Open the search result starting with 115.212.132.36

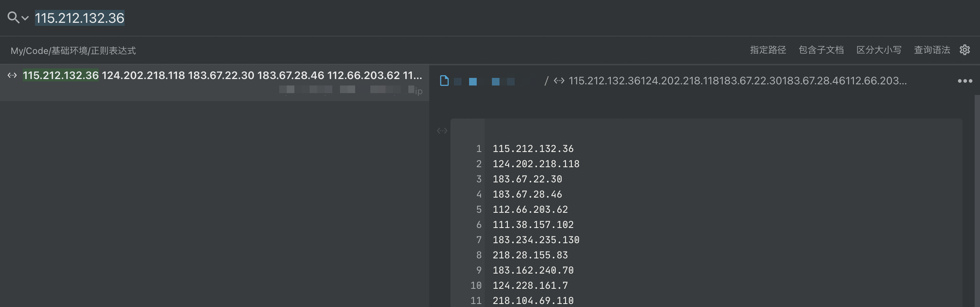pos(215,82)
